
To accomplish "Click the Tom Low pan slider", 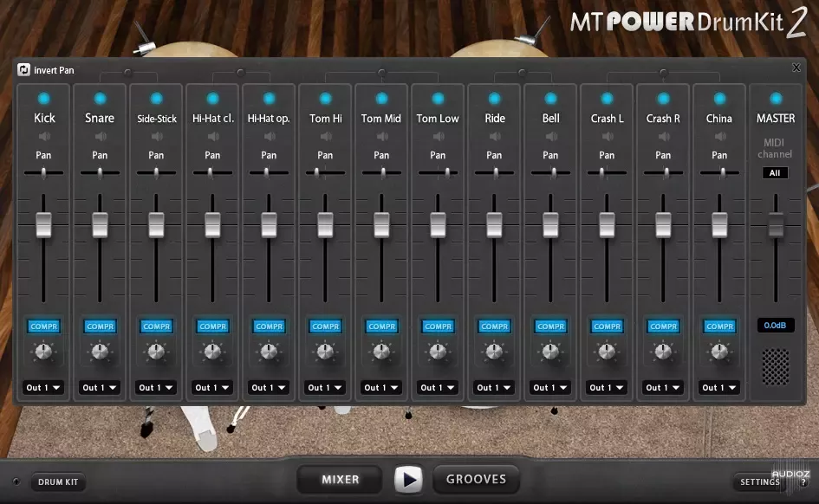I will (x=439, y=172).
